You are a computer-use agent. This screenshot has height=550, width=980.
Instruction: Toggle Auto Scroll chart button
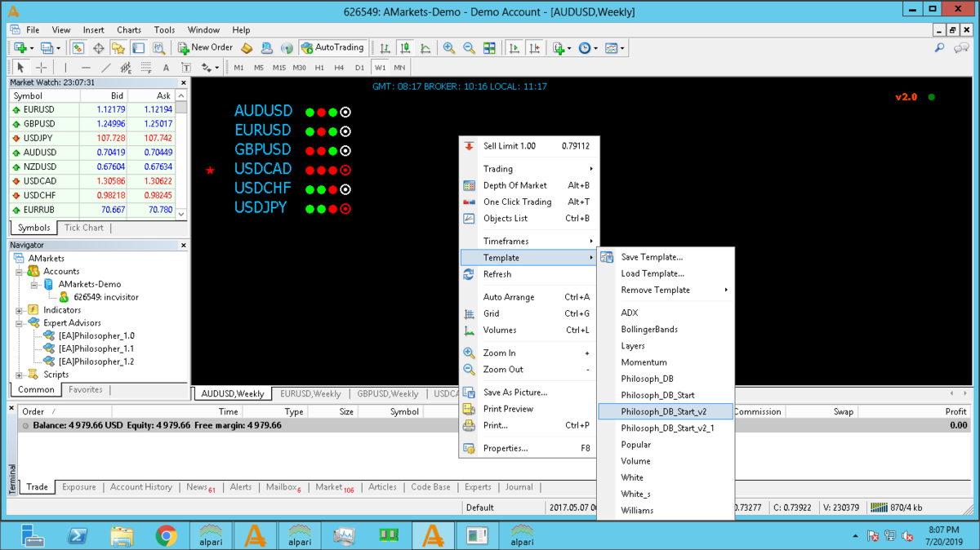point(514,48)
